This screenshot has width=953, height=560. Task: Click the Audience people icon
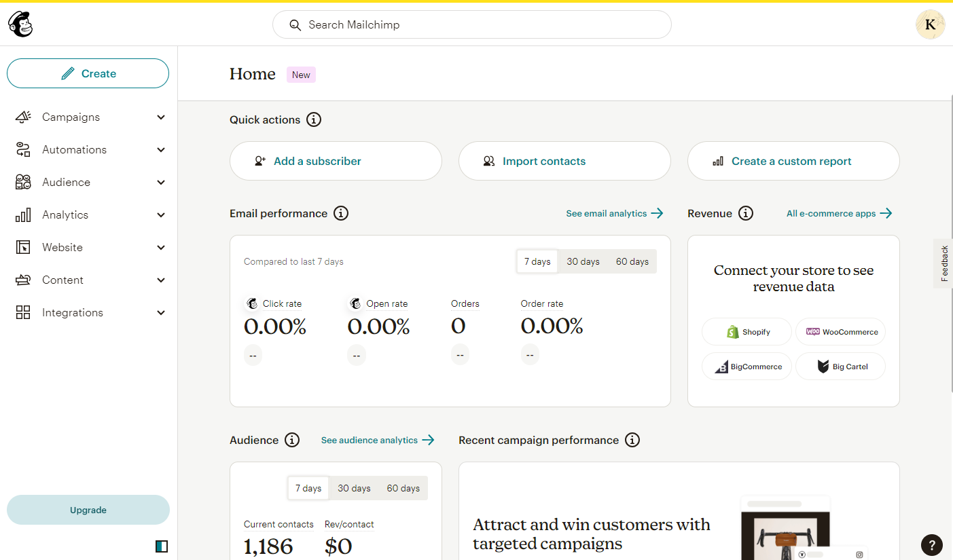(23, 183)
